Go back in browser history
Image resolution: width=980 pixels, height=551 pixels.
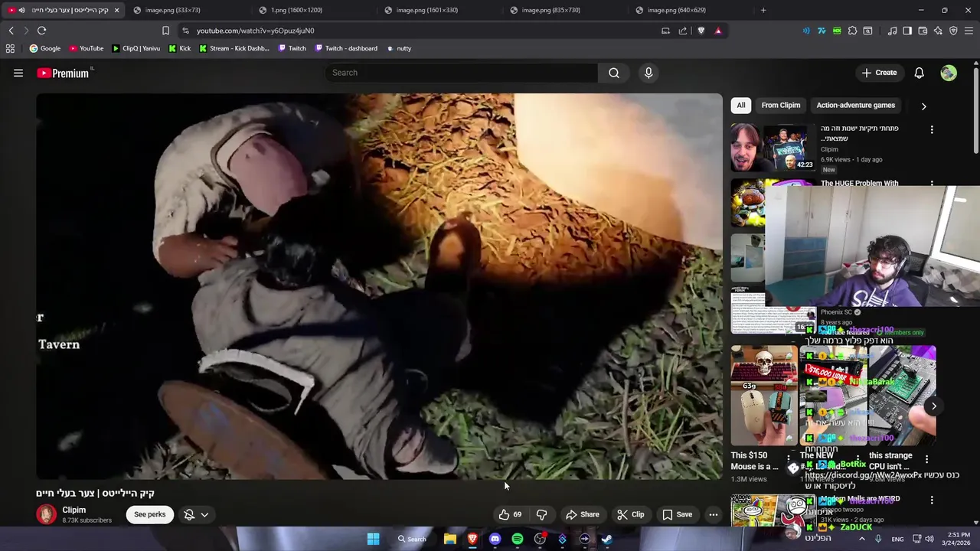[11, 31]
